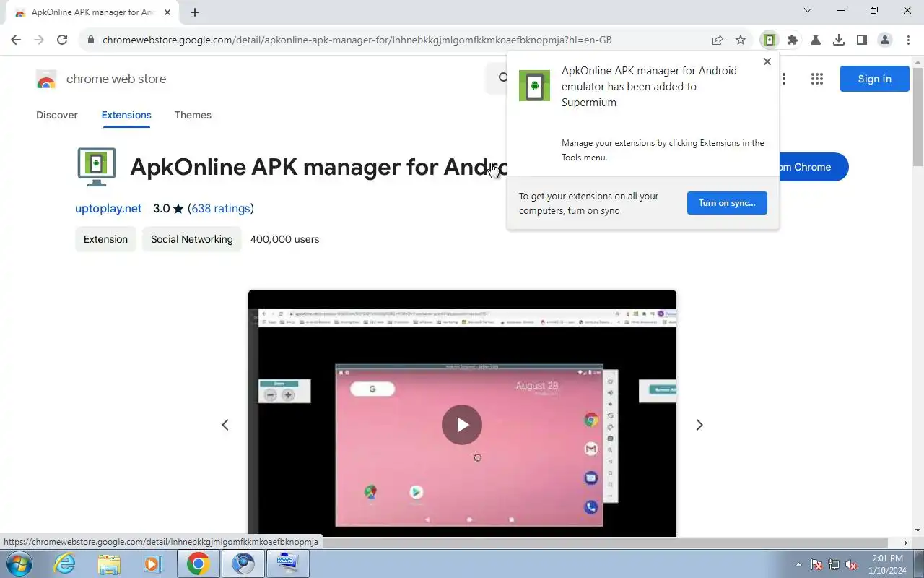Switch to Chrome in the taskbar
Screen dimensions: 924x578
(x=198, y=564)
